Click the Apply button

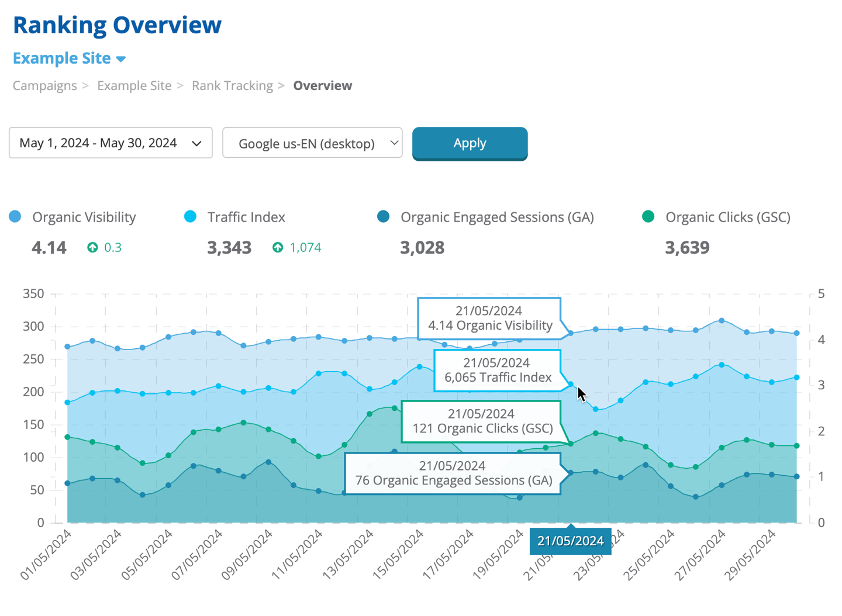470,143
